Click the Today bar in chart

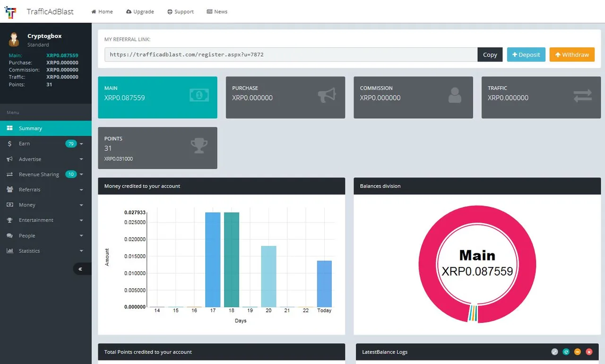pos(324,284)
